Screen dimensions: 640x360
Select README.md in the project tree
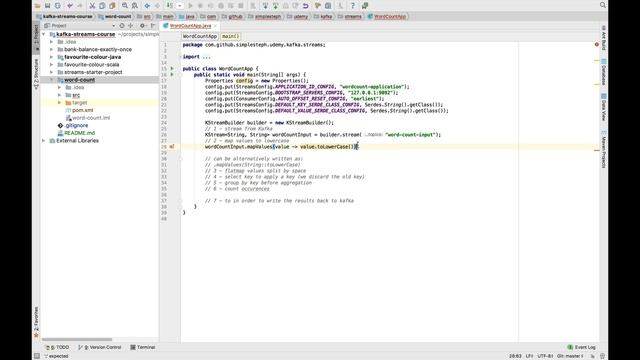[x=76, y=133]
